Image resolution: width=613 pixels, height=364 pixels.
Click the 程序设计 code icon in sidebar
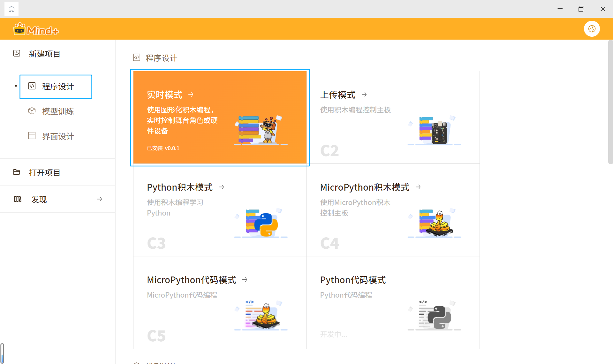coord(32,86)
